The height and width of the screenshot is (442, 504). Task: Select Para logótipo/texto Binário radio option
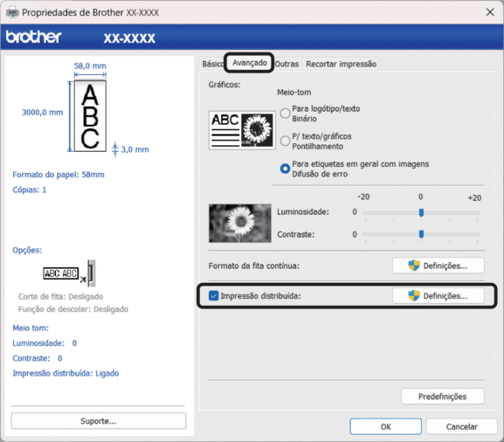click(x=285, y=114)
